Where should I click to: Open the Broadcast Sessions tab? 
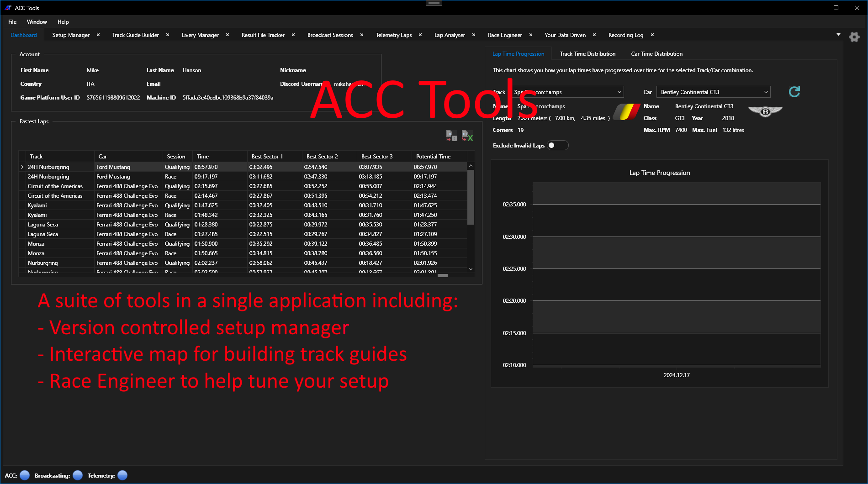coord(330,35)
